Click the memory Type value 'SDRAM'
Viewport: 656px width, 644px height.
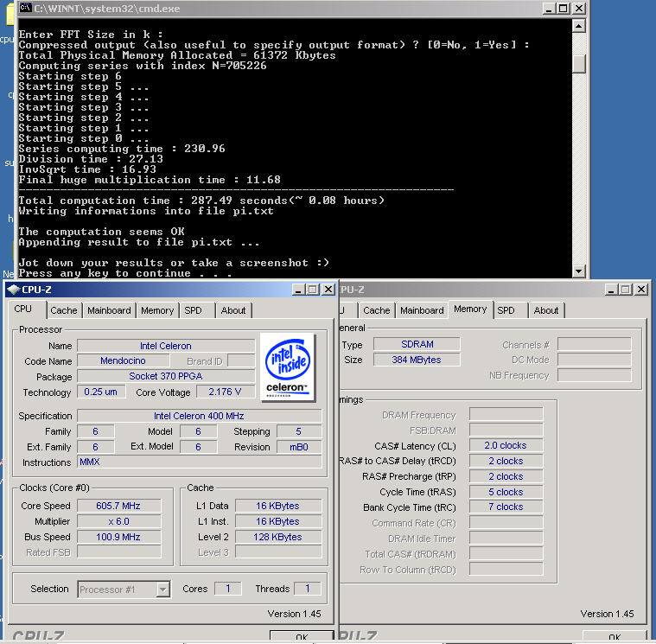(x=417, y=344)
